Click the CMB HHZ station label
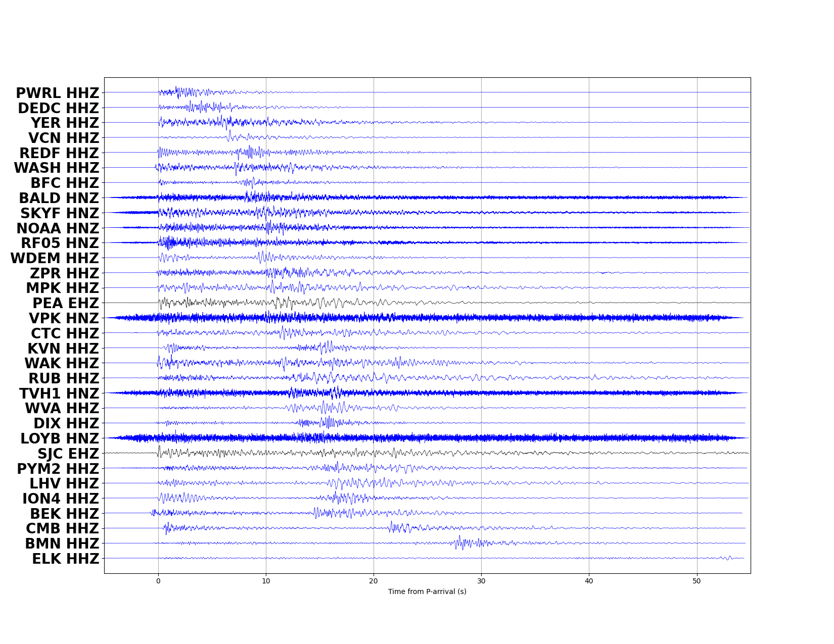 pos(62,529)
